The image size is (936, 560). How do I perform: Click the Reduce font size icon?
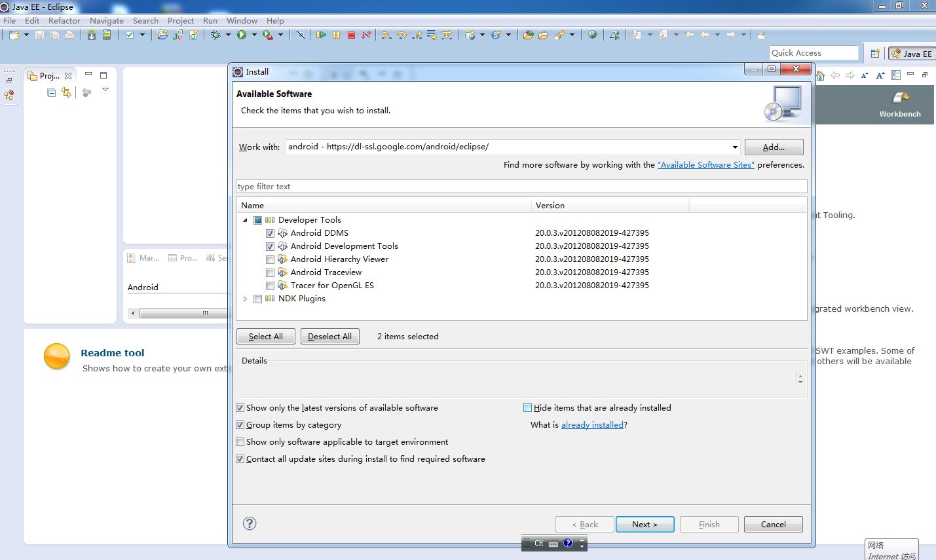coord(865,75)
